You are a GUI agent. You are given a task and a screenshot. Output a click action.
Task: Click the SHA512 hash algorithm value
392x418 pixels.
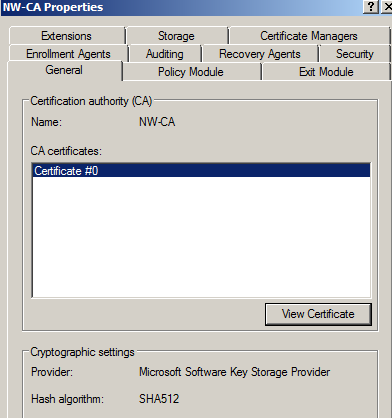(159, 399)
